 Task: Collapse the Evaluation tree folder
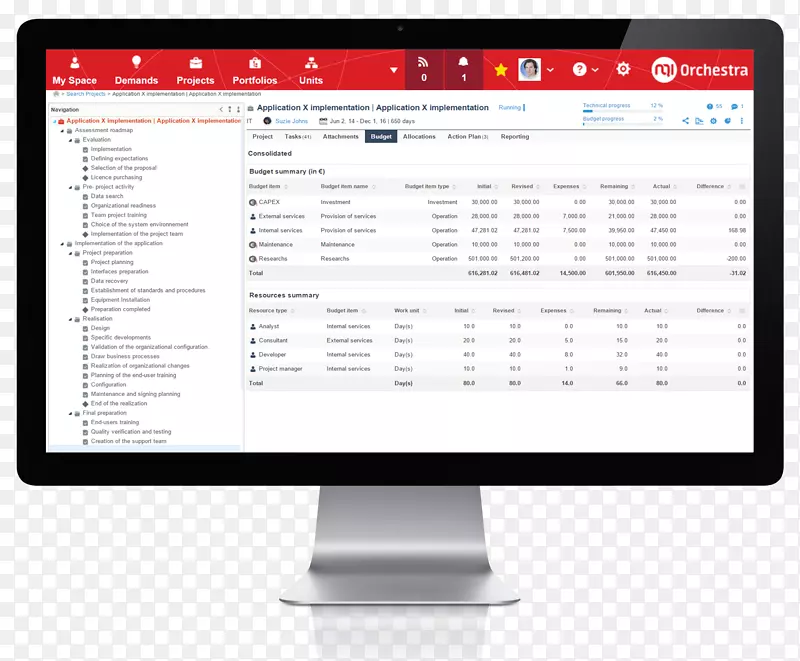coord(69,140)
